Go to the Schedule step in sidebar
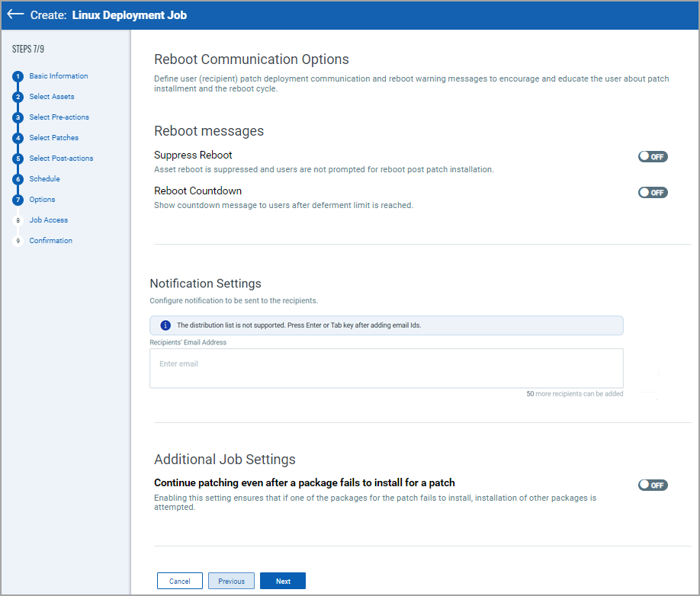 (43, 179)
